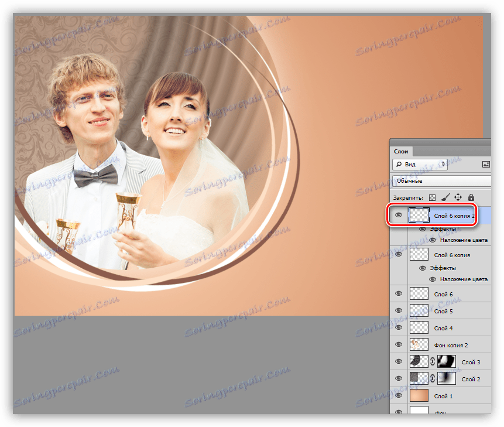
Task: Switch to the Слои panel tab
Action: click(401, 151)
